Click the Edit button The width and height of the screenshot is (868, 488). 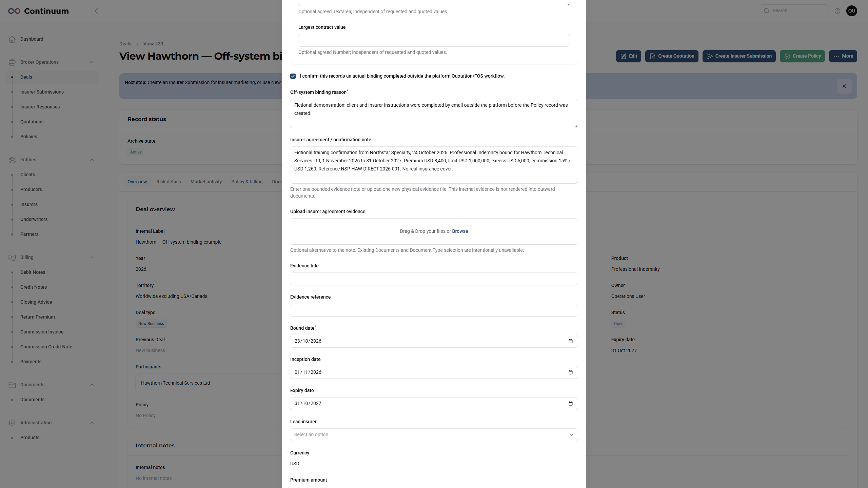point(629,56)
